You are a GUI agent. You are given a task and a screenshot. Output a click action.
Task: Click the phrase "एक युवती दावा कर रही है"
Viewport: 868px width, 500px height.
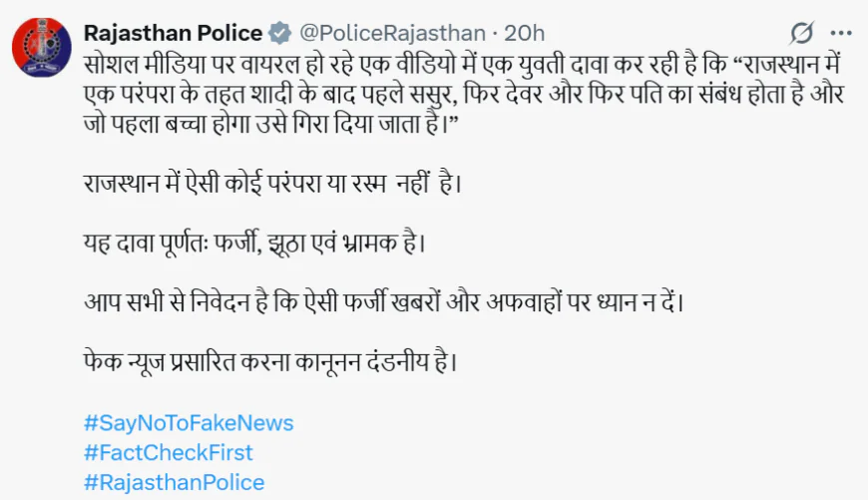pyautogui.click(x=529, y=62)
